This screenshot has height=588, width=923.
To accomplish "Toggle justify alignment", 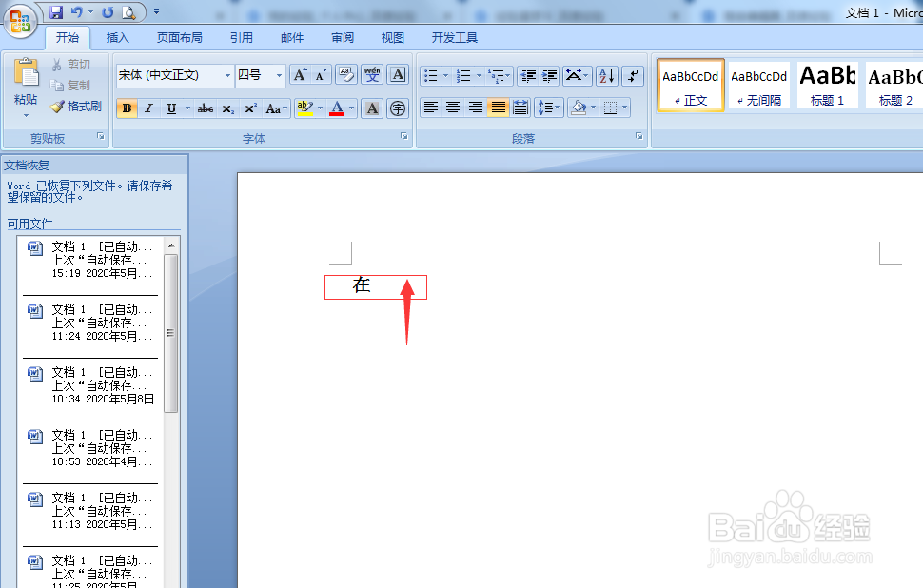I will click(498, 108).
